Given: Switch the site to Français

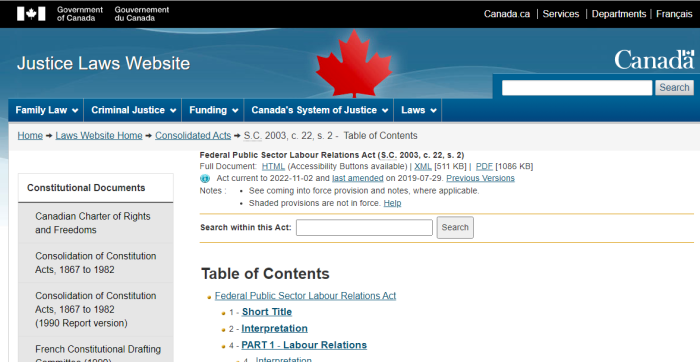Looking at the screenshot, I should [674, 14].
